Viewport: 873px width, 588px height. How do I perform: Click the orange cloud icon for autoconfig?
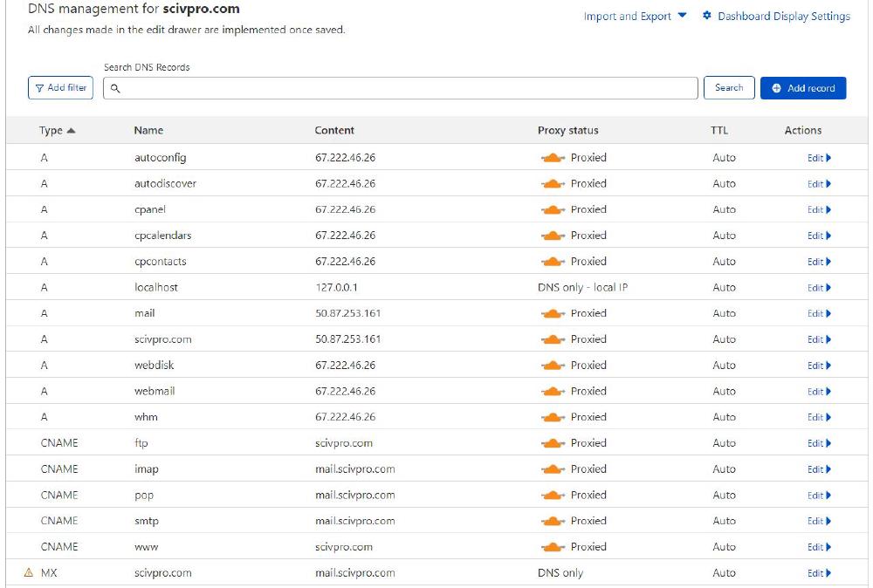553,158
